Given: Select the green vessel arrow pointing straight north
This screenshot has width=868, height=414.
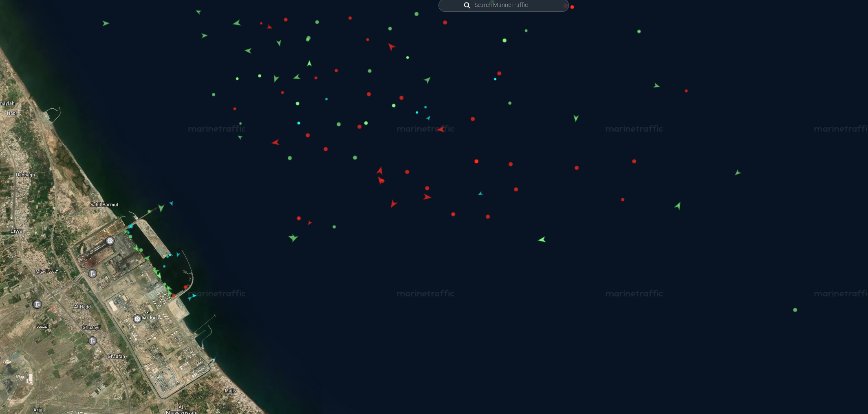Looking at the screenshot, I should [x=309, y=64].
